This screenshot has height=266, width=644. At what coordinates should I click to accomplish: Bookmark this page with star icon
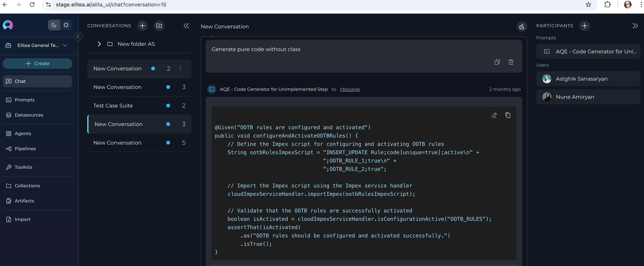point(588,5)
